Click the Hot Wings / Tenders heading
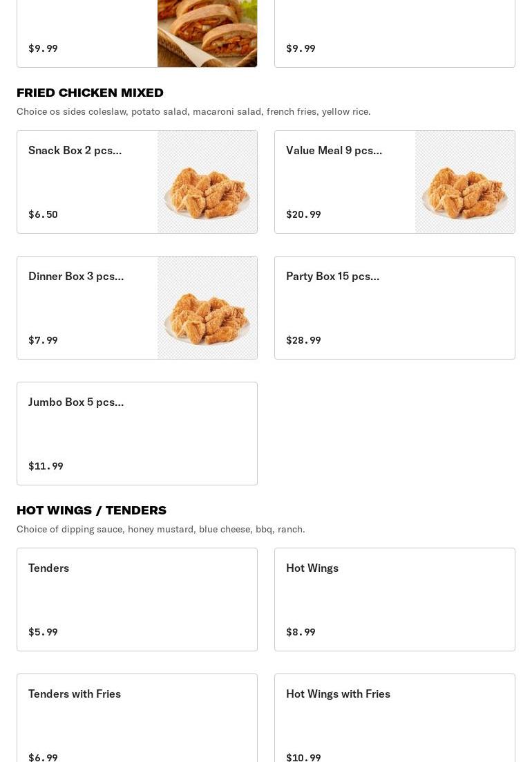532x762 pixels. pos(91,510)
